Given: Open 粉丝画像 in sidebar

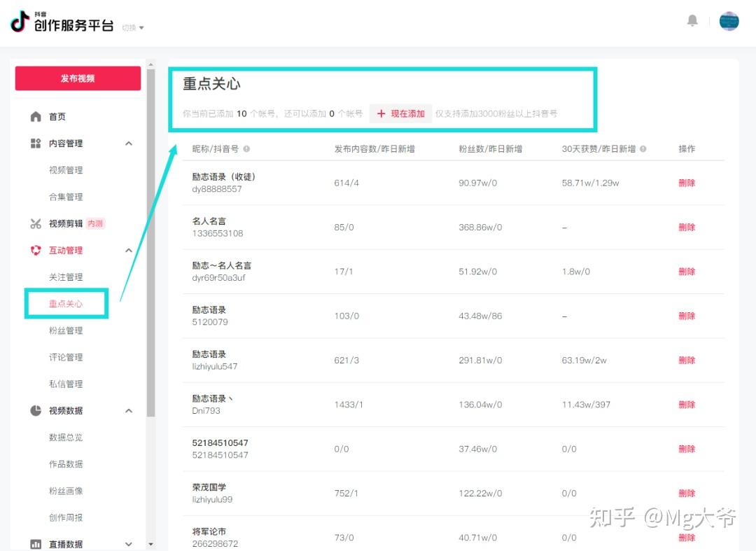Looking at the screenshot, I should click(66, 491).
